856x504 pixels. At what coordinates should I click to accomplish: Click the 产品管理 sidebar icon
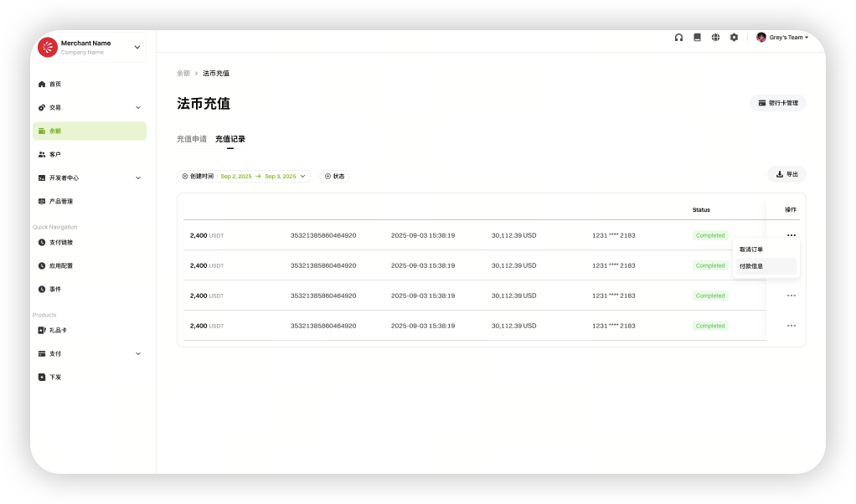tap(42, 202)
